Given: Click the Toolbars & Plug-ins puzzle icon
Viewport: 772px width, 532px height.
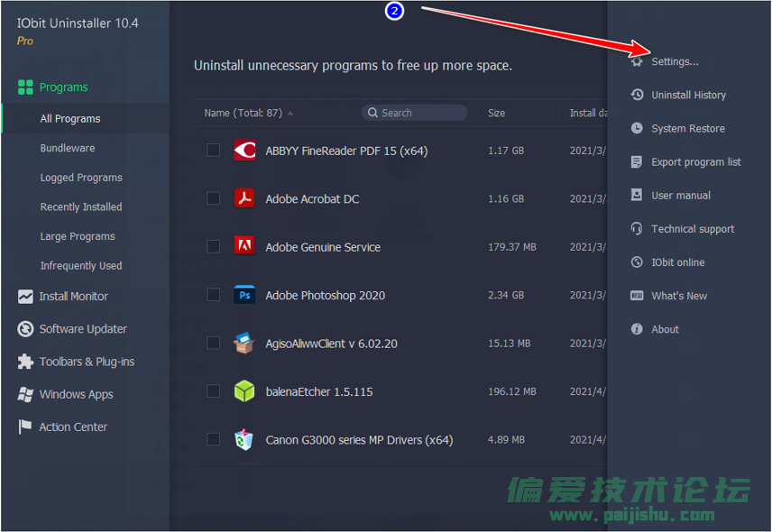Looking at the screenshot, I should coord(25,362).
